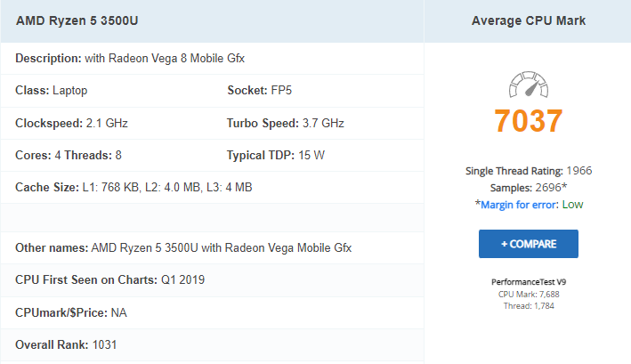631x364 pixels.
Task: Click the Typical TDP: 15 W entry
Action: pyautogui.click(x=276, y=155)
